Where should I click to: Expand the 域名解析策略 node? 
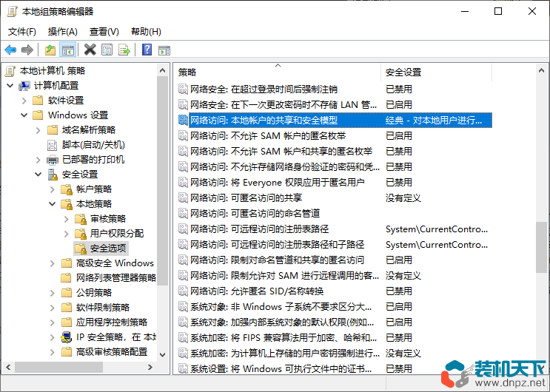[38, 130]
